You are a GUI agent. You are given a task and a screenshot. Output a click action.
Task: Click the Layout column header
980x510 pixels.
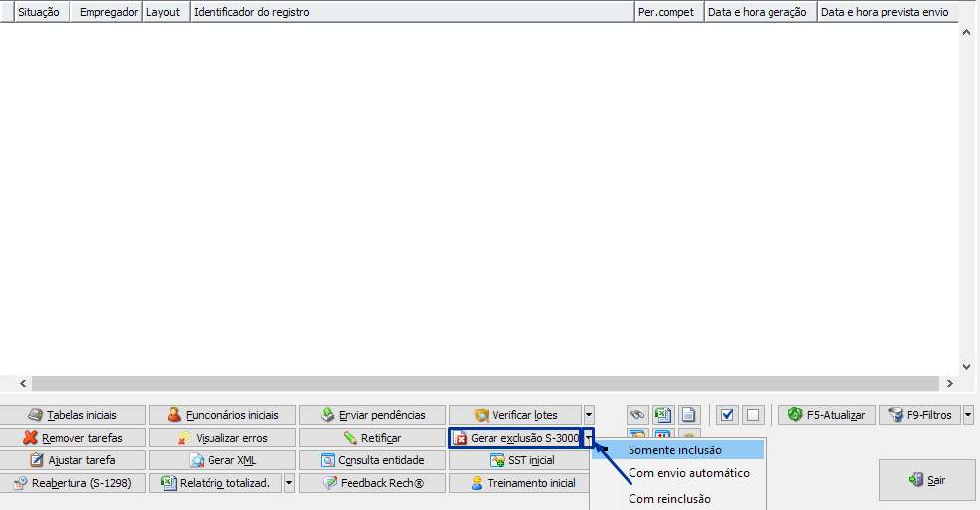[166, 12]
